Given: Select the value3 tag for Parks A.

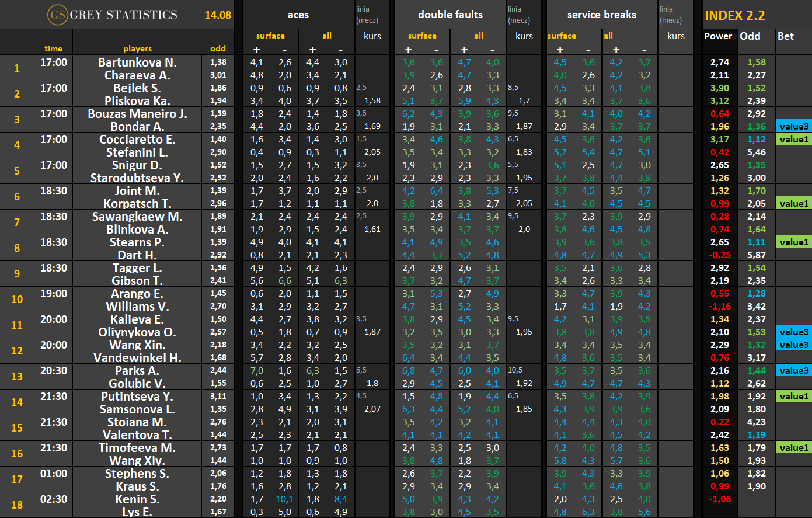Looking at the screenshot, I should [x=794, y=371].
